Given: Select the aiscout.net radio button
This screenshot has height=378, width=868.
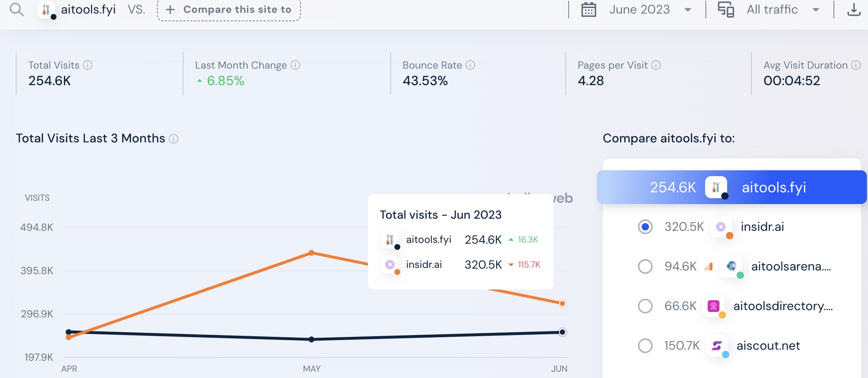Looking at the screenshot, I should coord(645,346).
